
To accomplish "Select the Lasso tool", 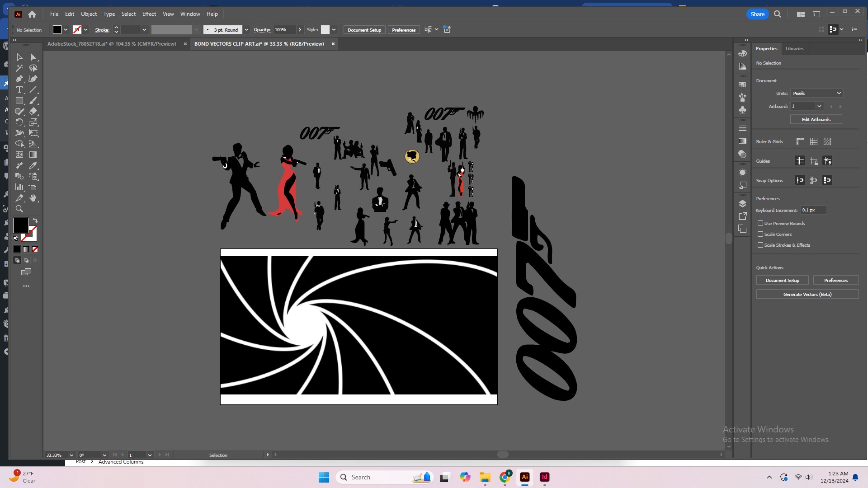I will pos(33,68).
